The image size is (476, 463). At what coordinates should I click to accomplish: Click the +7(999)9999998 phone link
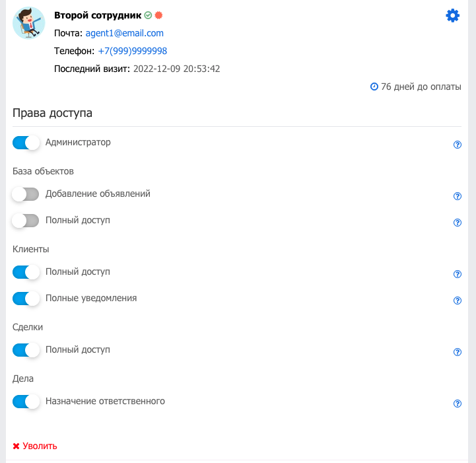pyautogui.click(x=132, y=51)
